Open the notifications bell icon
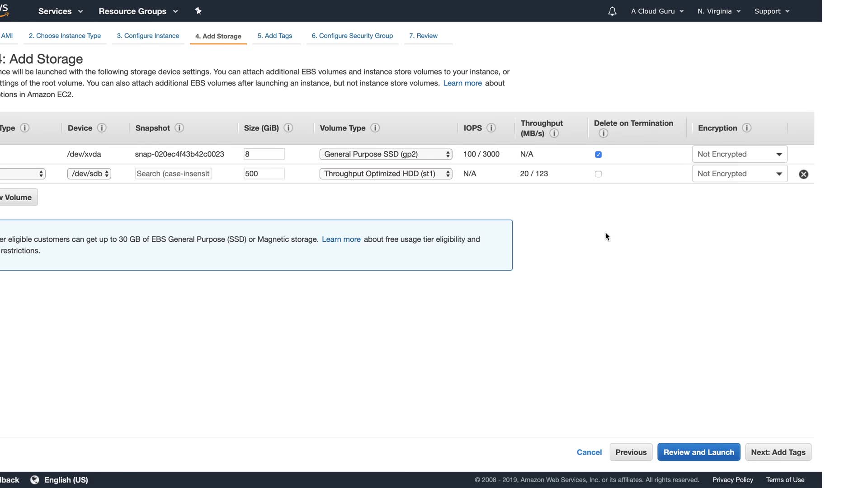 [612, 11]
